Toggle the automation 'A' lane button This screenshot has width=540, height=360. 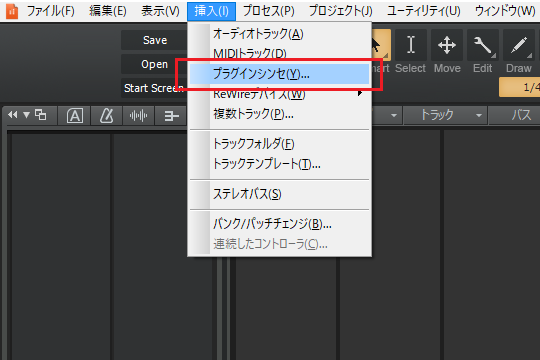(75, 115)
